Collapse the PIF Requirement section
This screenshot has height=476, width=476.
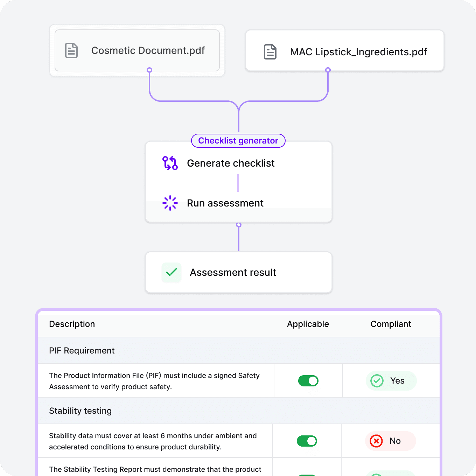point(82,350)
